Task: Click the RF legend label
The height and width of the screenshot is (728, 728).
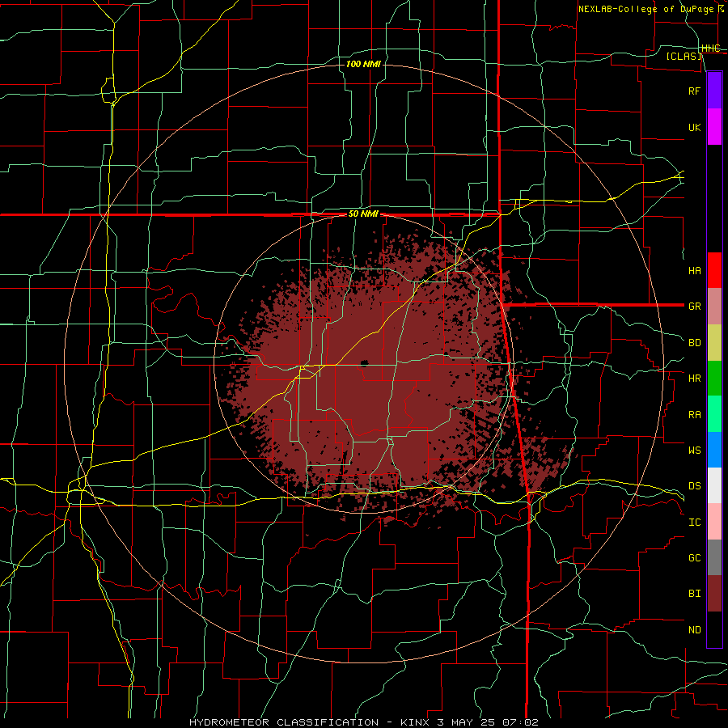Action: 694,91
